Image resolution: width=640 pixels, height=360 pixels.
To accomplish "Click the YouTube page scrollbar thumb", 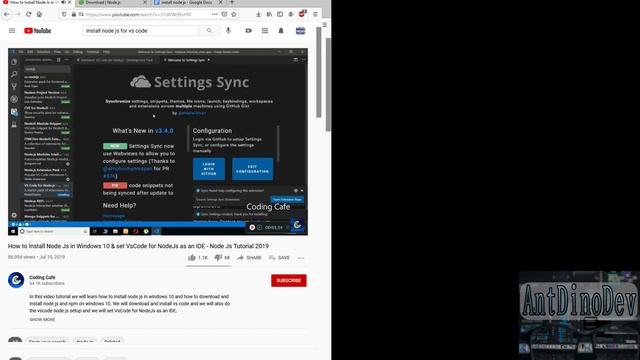I will click(x=319, y=73).
